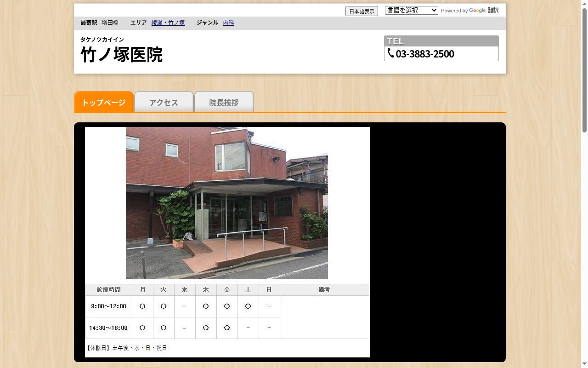Screen dimensions: 588x368
Task: Open the 綾瀬・竹ノ塚 area link
Action: click(168, 23)
